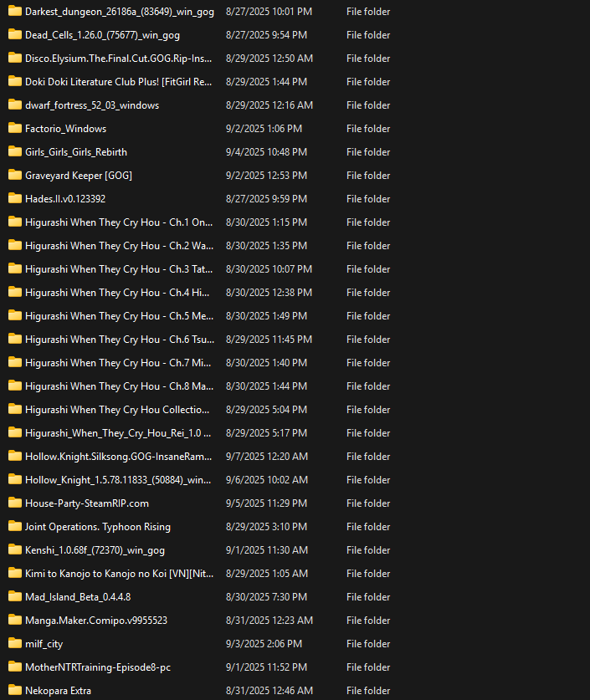Screen dimensions: 590x700
Task: Click the Hollow.Knight.Silksong folder icon
Action: [x=15, y=456]
